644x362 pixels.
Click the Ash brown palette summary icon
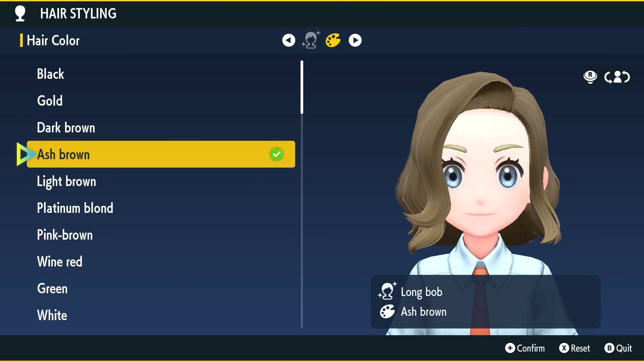pos(387,312)
